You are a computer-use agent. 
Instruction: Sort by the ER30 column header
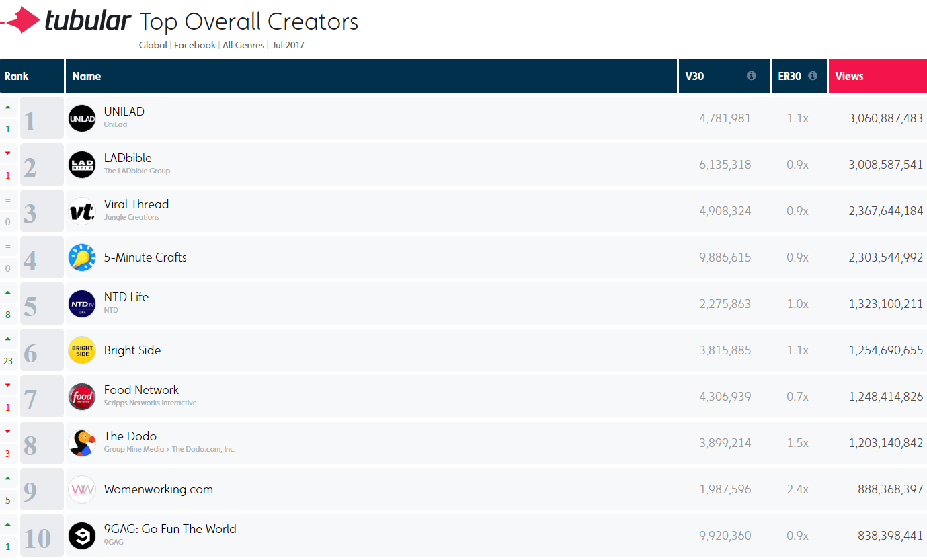pos(799,76)
